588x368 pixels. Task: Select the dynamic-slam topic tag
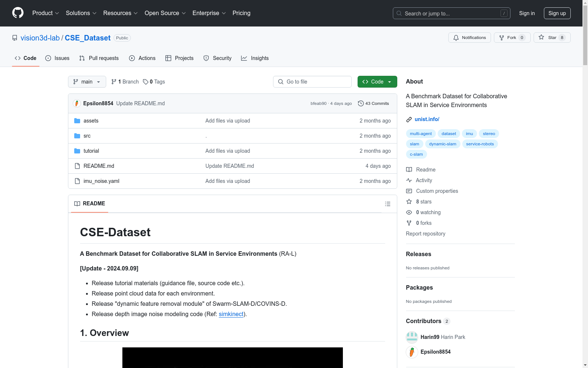click(442, 144)
